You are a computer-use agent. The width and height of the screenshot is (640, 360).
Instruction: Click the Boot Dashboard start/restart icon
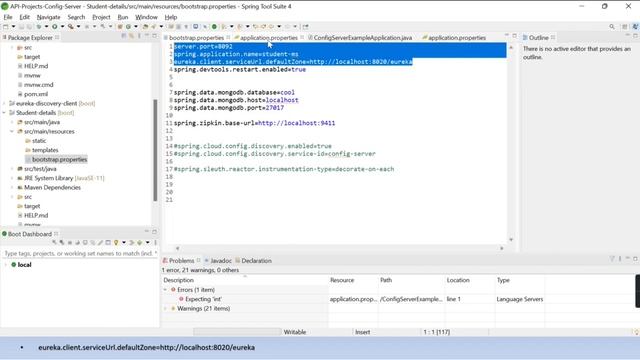tap(54, 242)
